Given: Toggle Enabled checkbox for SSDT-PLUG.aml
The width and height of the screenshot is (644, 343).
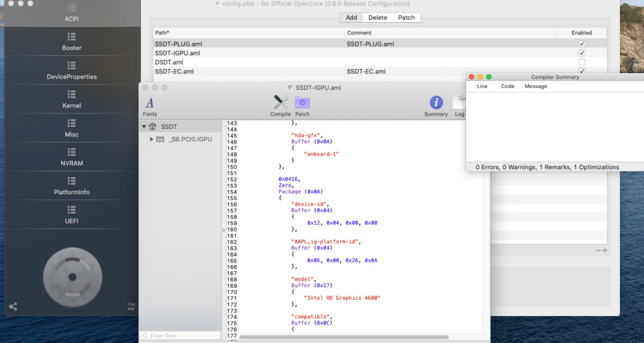Looking at the screenshot, I should tap(582, 43).
